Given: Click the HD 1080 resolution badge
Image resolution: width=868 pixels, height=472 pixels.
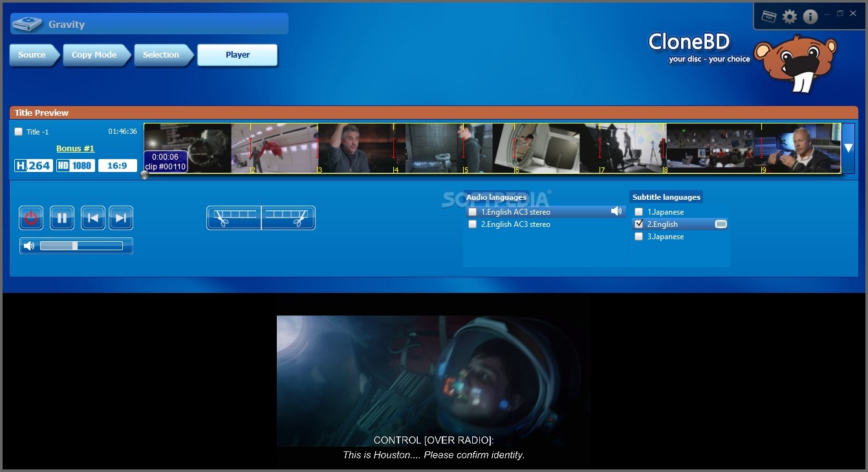Looking at the screenshot, I should [75, 166].
